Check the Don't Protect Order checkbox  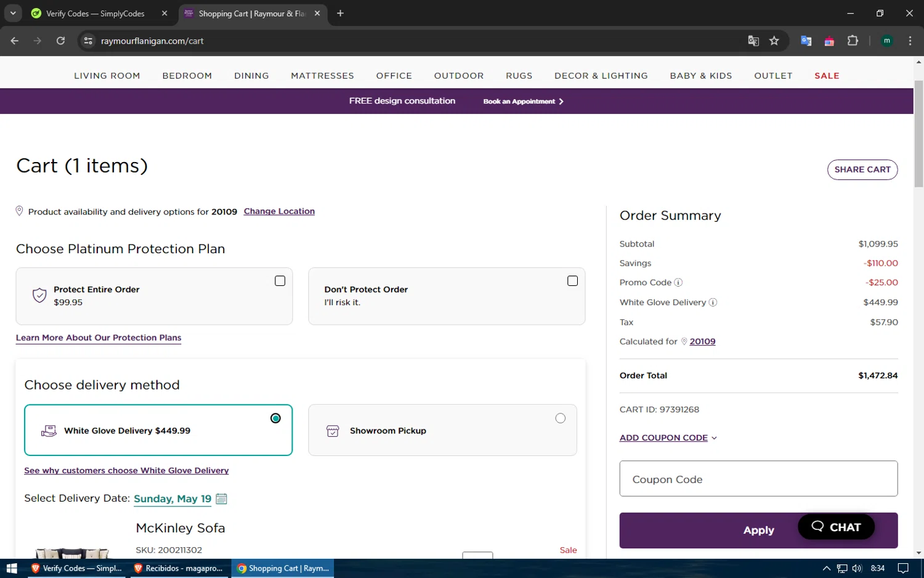click(572, 281)
